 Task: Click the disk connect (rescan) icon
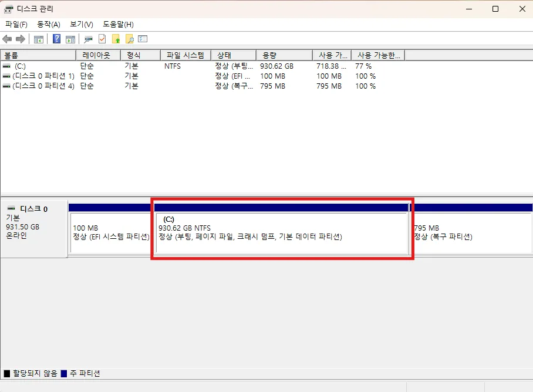(89, 39)
